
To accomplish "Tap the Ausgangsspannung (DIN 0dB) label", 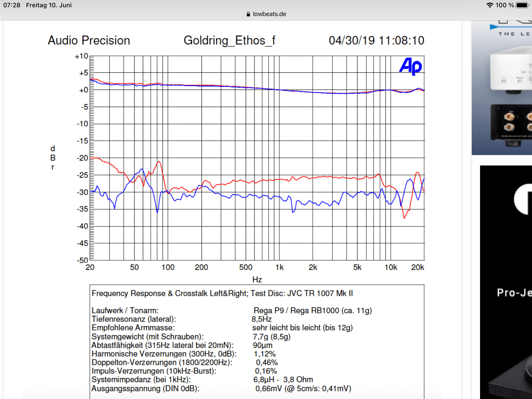I will point(145,389).
